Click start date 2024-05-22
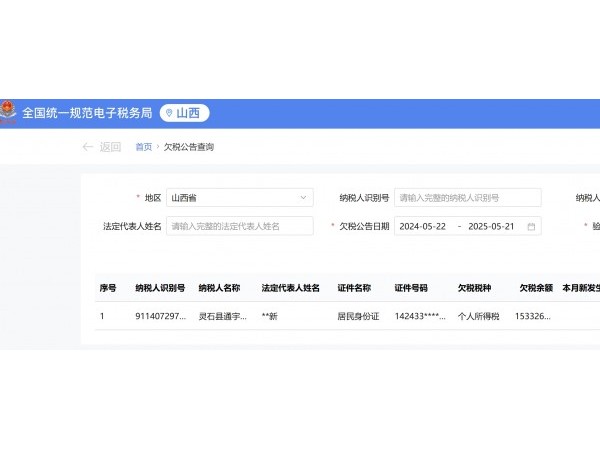Screen dimensions: 600x450 tap(423, 226)
